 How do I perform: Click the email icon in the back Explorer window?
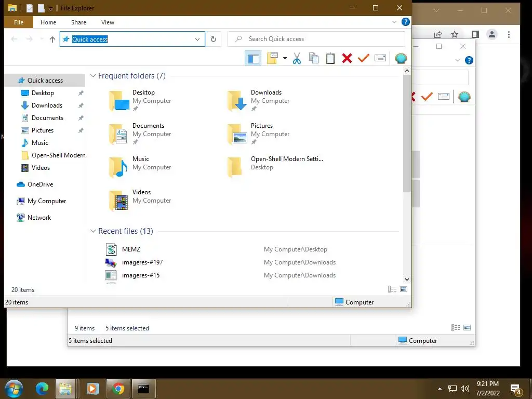444,97
